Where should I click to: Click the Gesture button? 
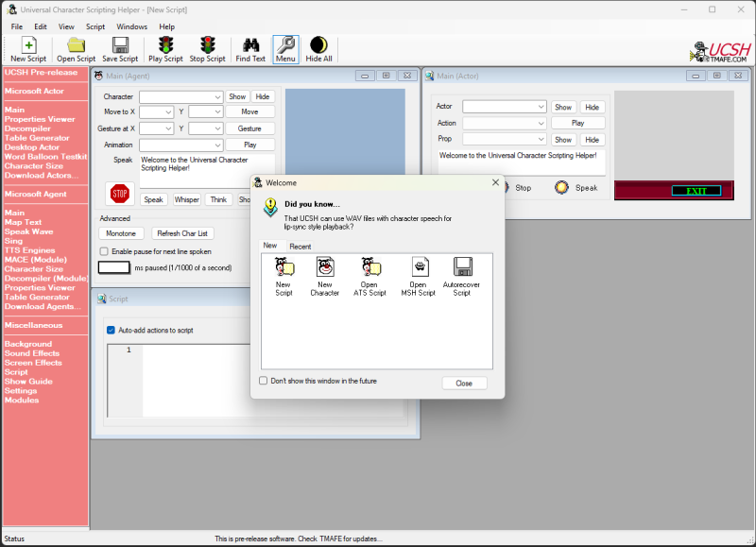point(249,128)
